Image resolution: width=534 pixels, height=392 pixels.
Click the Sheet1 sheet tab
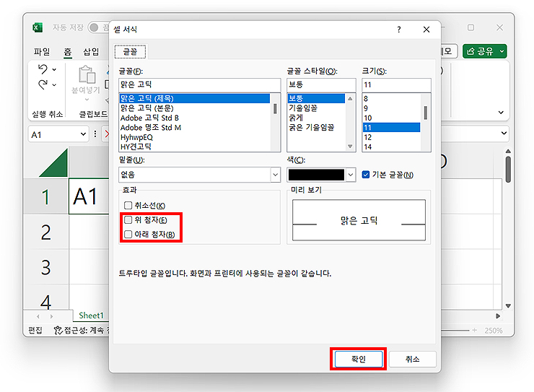(x=91, y=315)
